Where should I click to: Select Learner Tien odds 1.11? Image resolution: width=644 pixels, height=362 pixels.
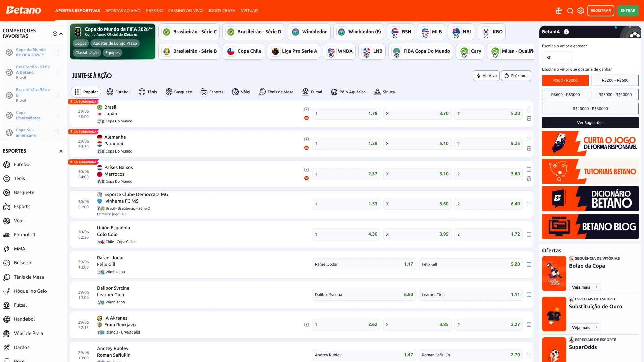(471, 295)
